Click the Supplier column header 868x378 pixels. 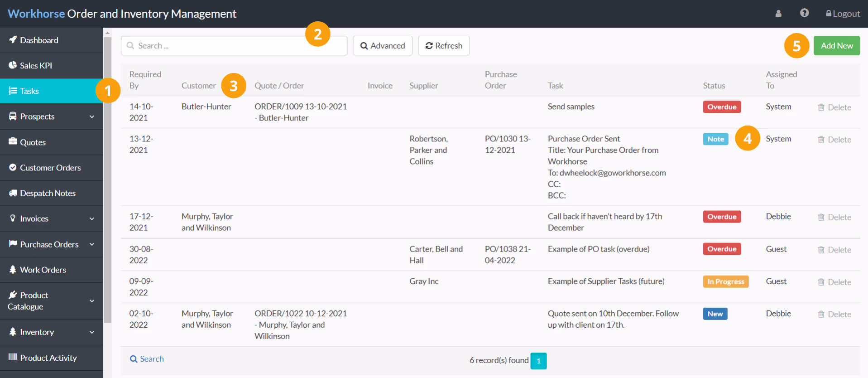(x=423, y=86)
